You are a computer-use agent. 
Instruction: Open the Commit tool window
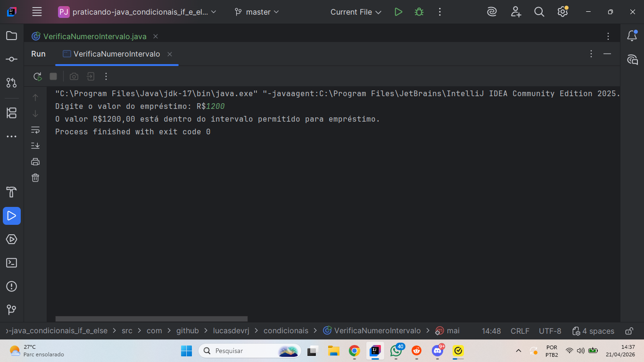point(12,59)
